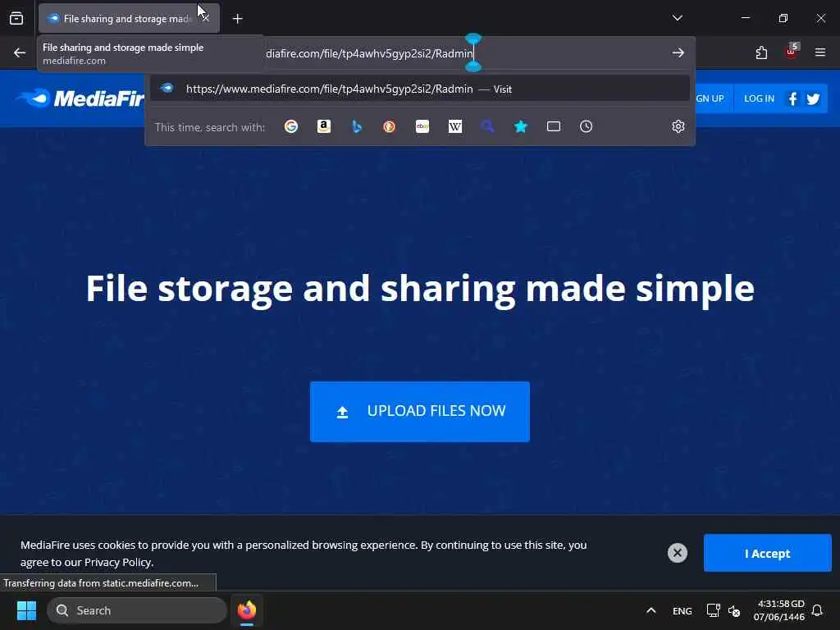The image size is (840, 630).
Task: Open the taskbar clock and date
Action: [779, 610]
